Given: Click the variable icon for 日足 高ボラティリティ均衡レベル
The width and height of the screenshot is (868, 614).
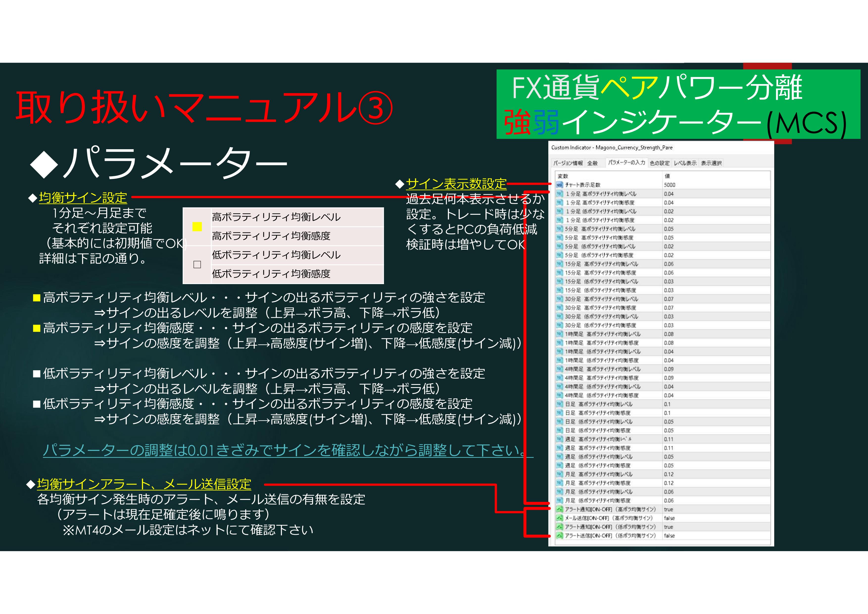Looking at the screenshot, I should pyautogui.click(x=559, y=404).
